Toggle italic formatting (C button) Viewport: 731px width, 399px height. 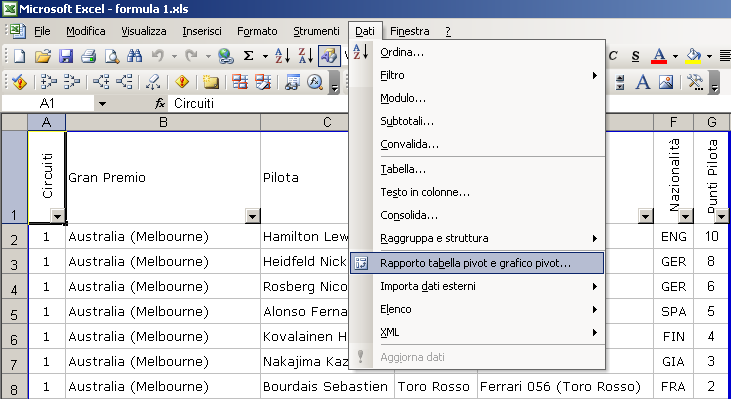[613, 56]
